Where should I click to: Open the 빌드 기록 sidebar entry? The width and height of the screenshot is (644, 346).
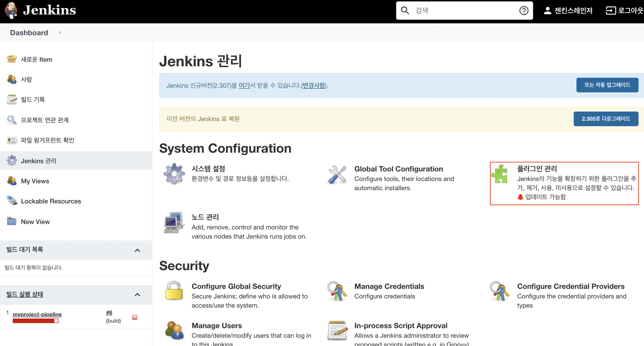(33, 99)
